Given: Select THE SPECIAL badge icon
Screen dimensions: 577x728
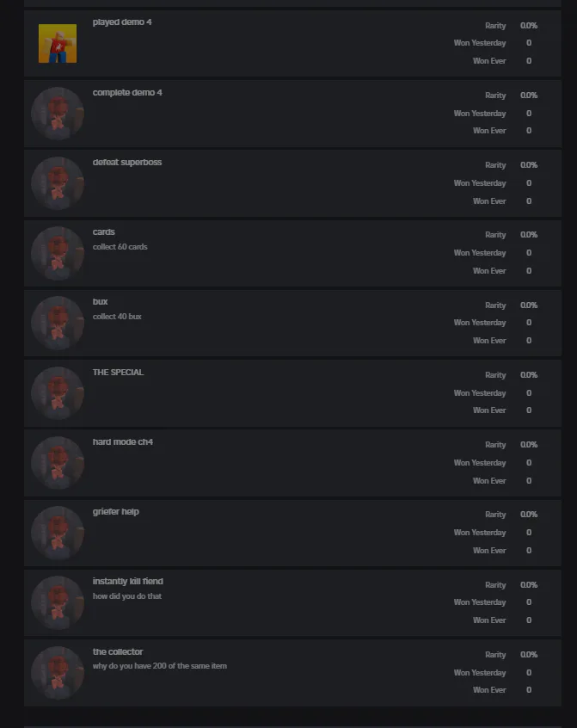Looking at the screenshot, I should point(58,393).
